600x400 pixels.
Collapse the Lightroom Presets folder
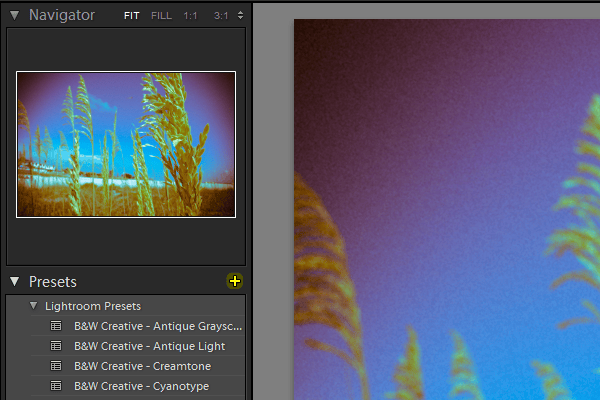(x=34, y=305)
